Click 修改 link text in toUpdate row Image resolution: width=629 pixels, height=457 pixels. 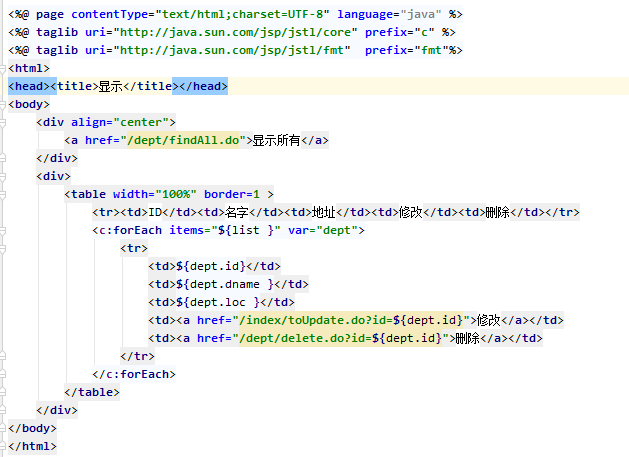pos(489,320)
